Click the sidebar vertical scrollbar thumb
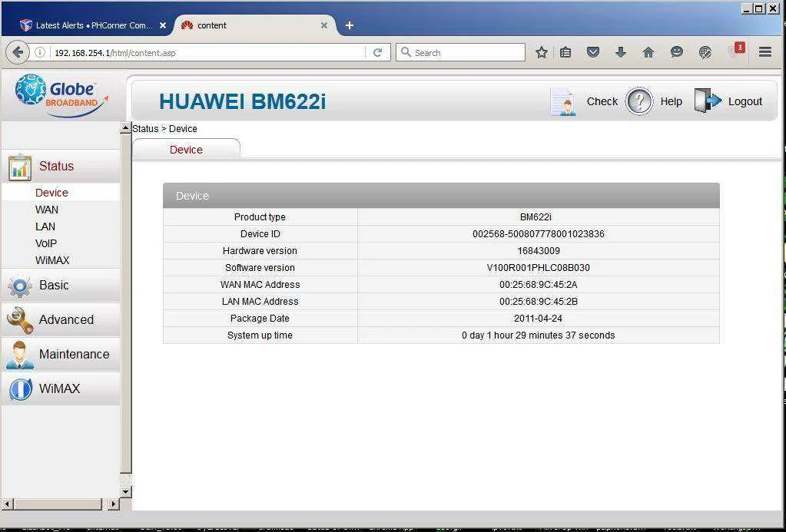The height and width of the screenshot is (532, 786). (x=126, y=303)
